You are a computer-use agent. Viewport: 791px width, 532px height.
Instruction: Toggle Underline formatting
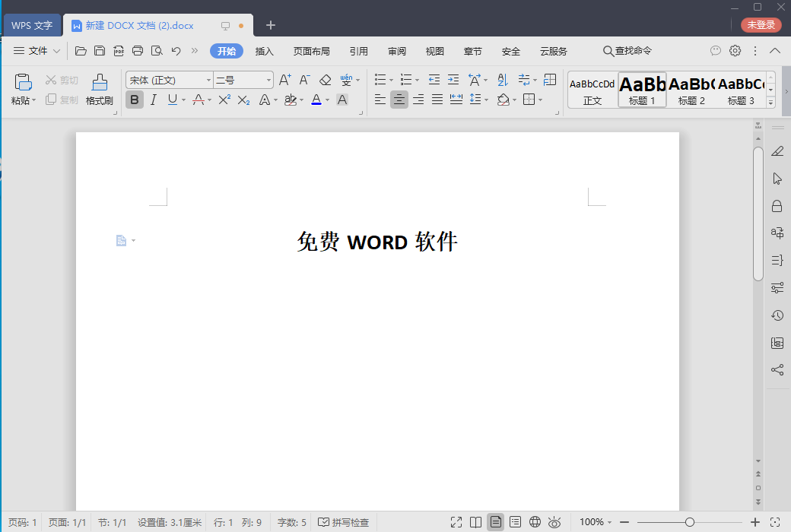tap(173, 100)
